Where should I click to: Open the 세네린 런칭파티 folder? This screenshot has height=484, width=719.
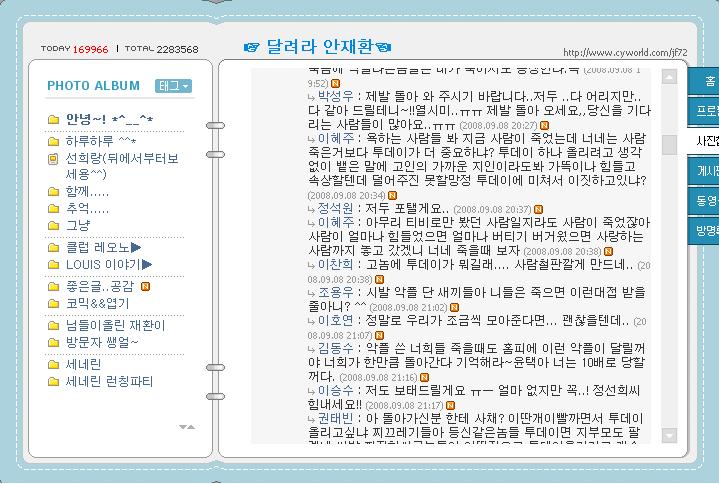click(x=109, y=381)
